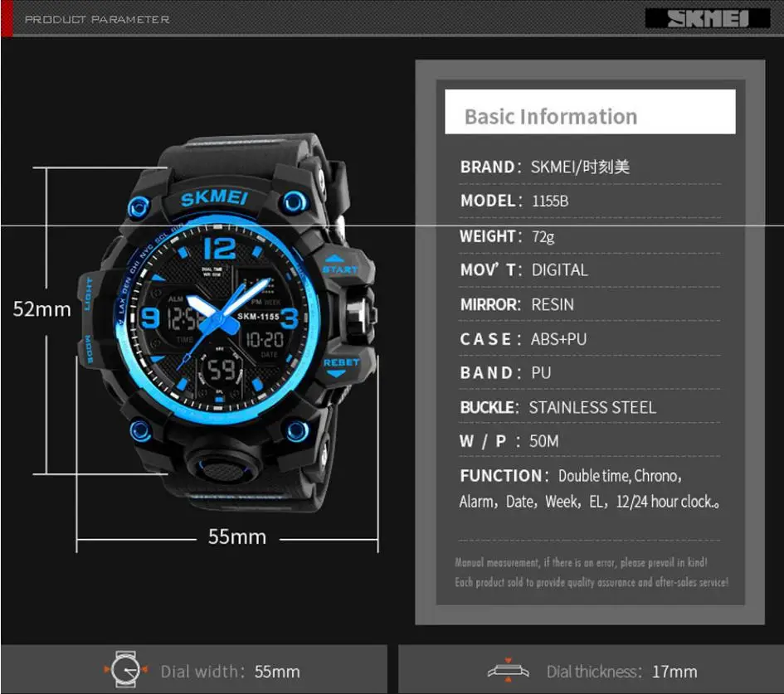The width and height of the screenshot is (784, 694).
Task: Click the dial width watch icon
Action: pyautogui.click(x=125, y=669)
